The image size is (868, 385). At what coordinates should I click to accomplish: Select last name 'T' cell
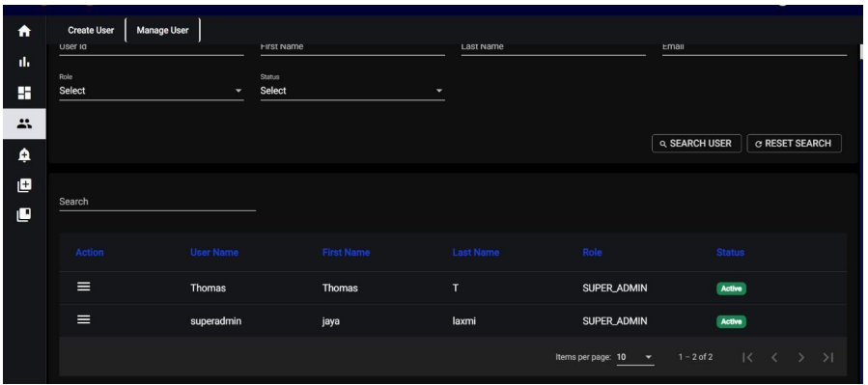455,289
